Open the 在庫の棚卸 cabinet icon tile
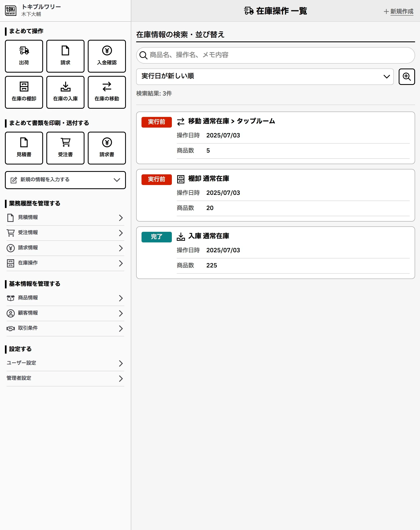Viewport: 420px width, 530px height. (x=24, y=92)
